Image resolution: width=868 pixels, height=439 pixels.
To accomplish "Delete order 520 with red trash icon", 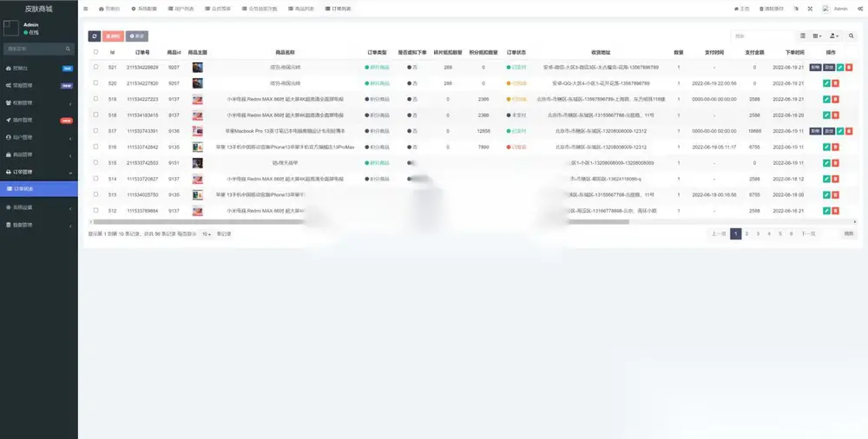I will [835, 83].
